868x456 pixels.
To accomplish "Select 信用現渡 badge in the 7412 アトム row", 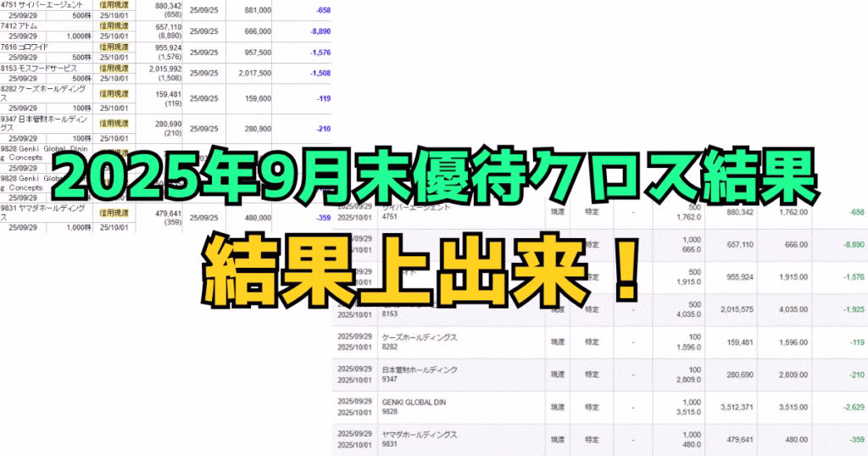I will point(114,26).
